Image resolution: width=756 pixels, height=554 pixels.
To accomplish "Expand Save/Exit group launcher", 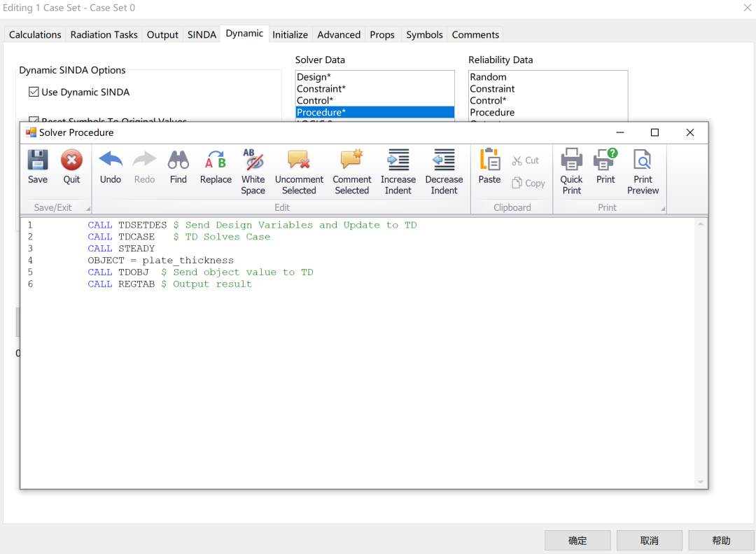I will click(87, 209).
